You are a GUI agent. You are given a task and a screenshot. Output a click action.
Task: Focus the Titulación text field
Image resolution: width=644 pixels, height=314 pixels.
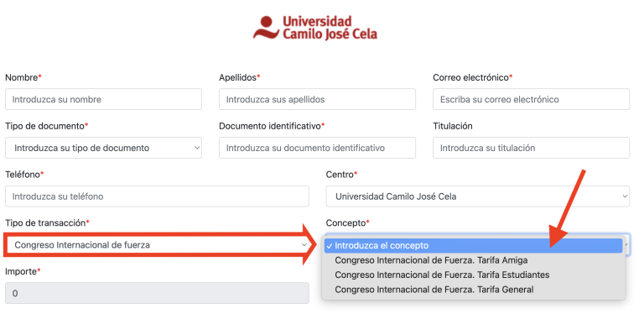pyautogui.click(x=531, y=148)
